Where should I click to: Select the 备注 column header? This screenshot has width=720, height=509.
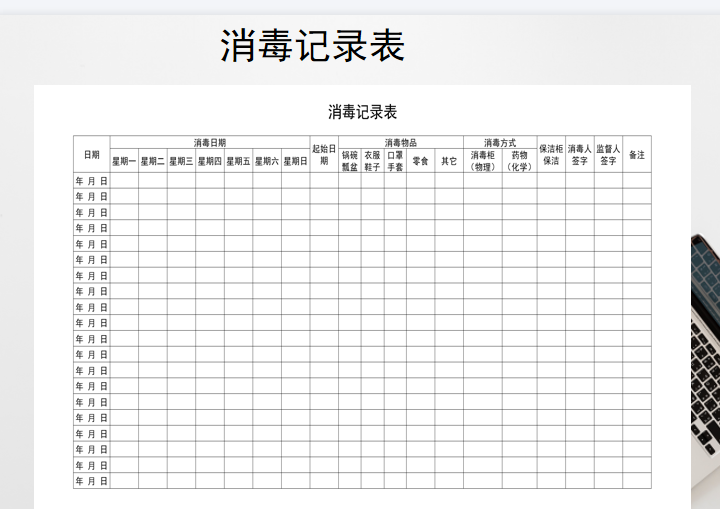(636, 155)
